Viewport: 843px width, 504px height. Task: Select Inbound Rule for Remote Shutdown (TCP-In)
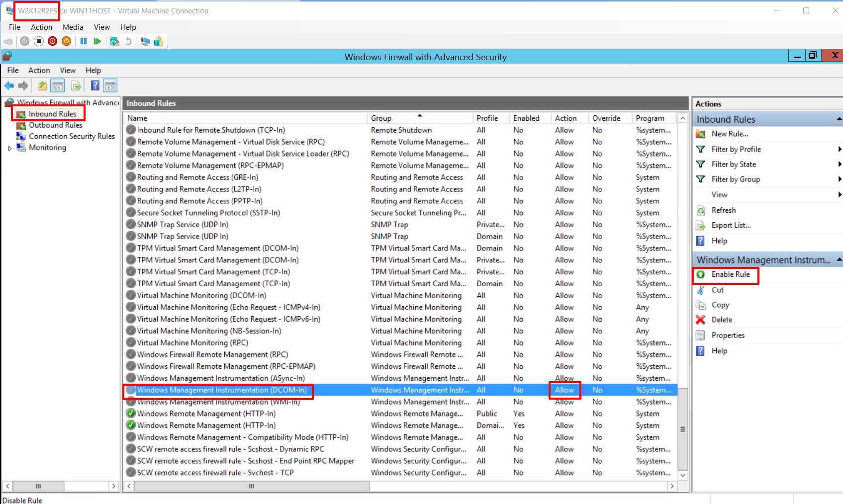click(400, 130)
